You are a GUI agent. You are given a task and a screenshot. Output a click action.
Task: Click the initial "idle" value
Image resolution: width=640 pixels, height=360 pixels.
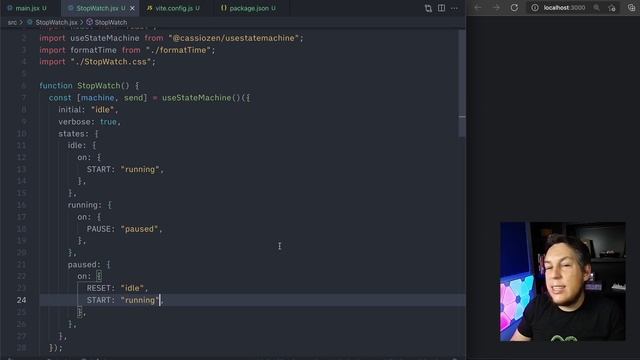pos(102,109)
